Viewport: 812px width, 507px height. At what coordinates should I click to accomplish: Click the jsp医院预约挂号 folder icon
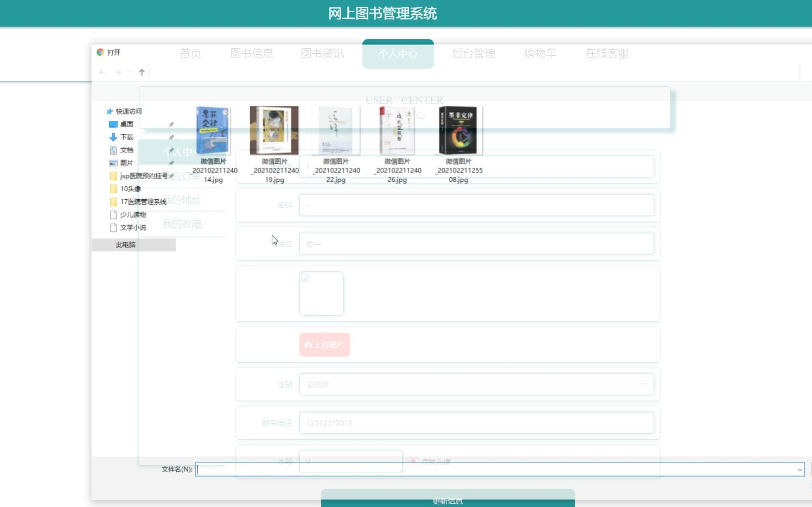[113, 176]
